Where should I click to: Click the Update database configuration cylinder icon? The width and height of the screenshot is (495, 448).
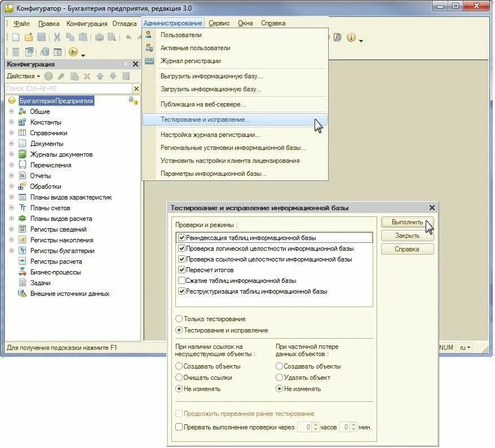[44, 51]
